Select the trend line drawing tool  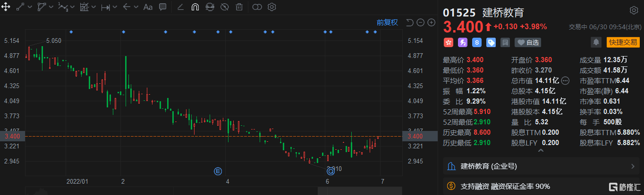click(x=20, y=7)
